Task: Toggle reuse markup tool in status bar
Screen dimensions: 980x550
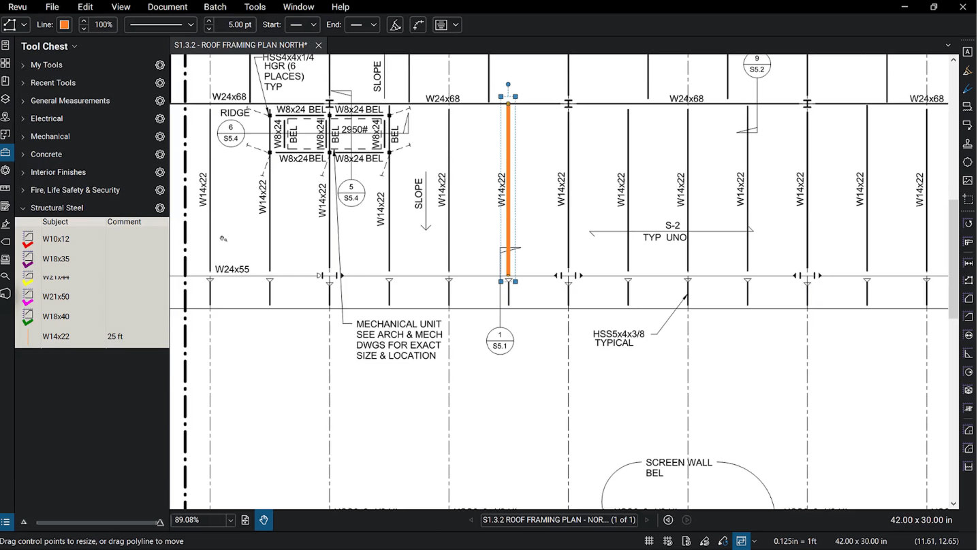Action: (723, 541)
